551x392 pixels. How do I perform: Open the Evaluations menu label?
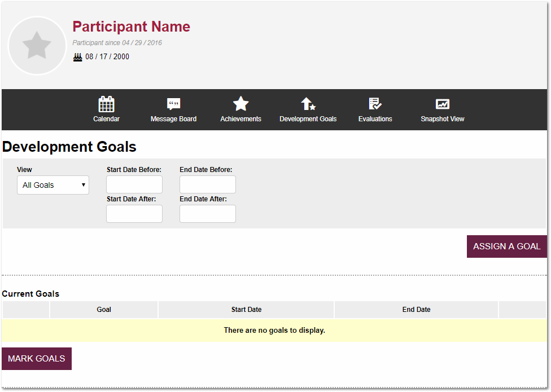click(375, 119)
